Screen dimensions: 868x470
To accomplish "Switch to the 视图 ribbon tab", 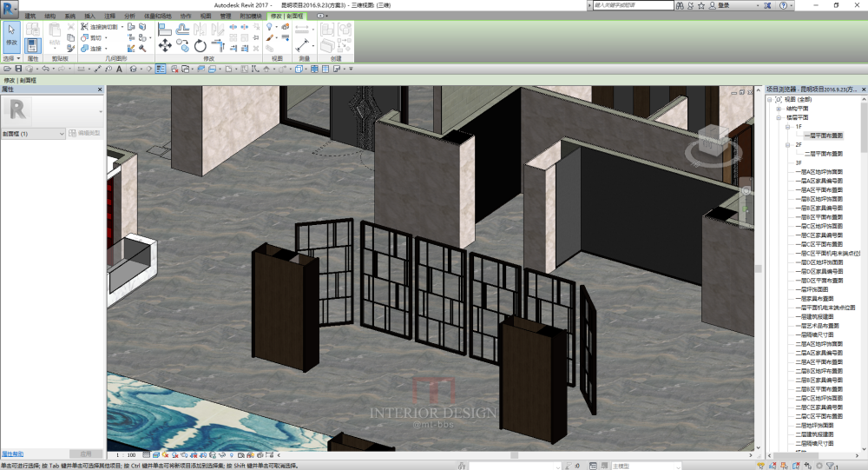I will click(205, 16).
